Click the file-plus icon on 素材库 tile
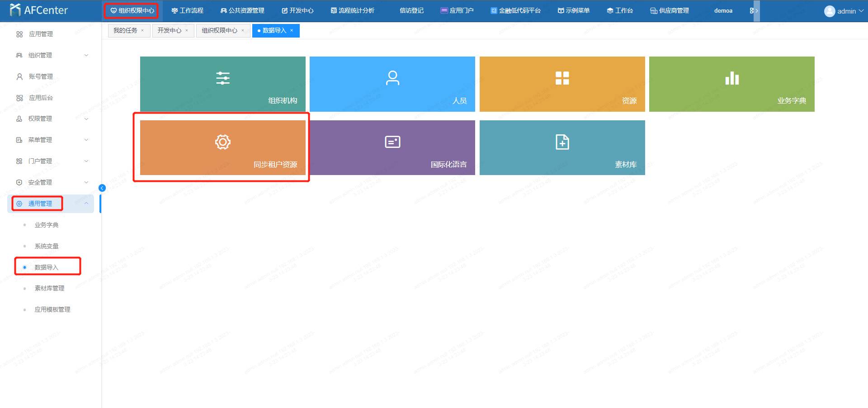This screenshot has height=408, width=868. [x=562, y=142]
